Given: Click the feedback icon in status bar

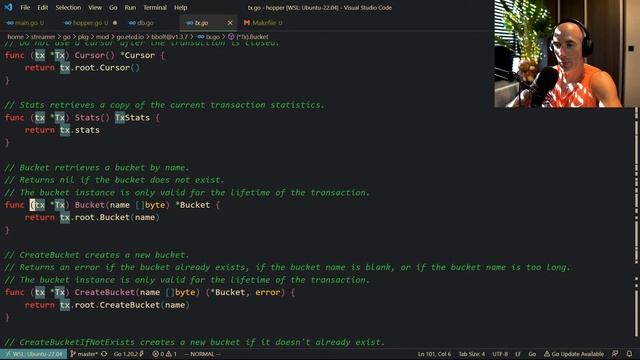Looking at the screenshot, I should (x=615, y=354).
